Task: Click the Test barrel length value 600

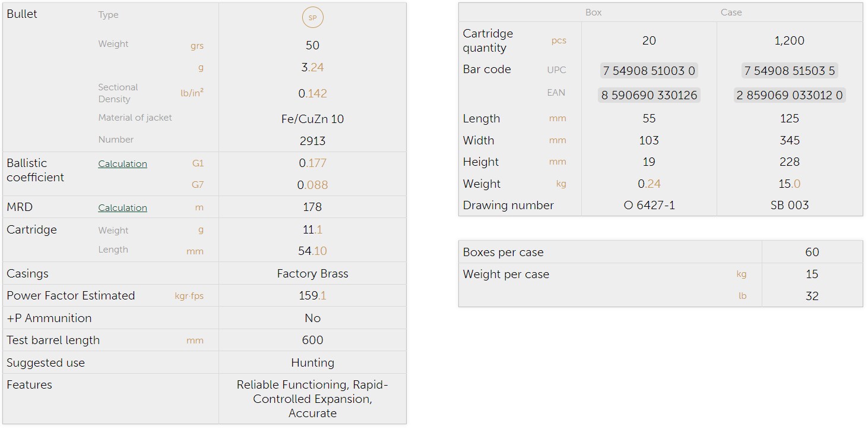Action: 312,340
